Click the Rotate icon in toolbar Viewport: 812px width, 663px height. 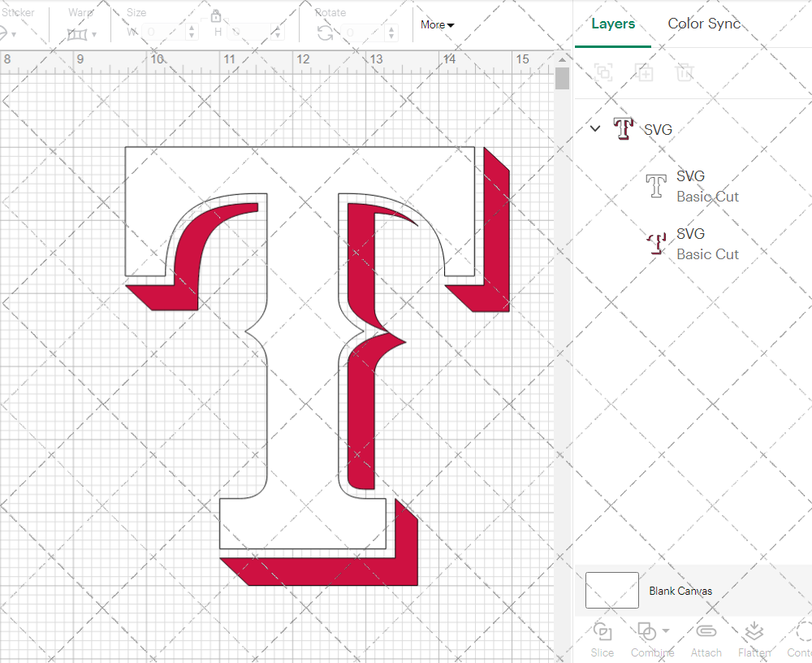325,32
